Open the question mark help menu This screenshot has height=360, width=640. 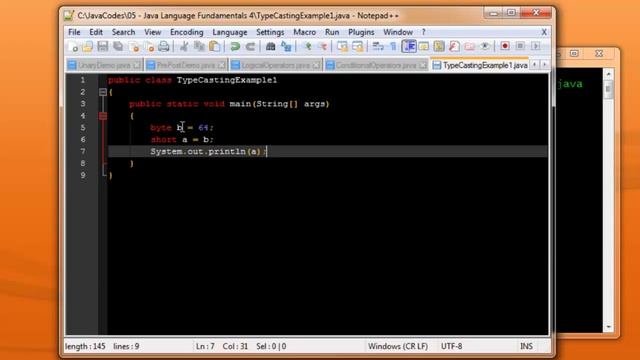click(423, 32)
